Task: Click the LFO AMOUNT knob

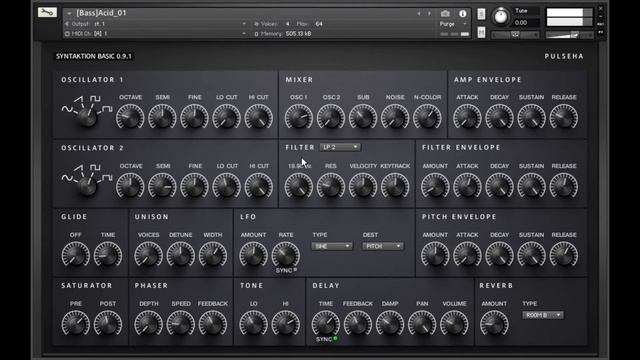Action: [253, 255]
